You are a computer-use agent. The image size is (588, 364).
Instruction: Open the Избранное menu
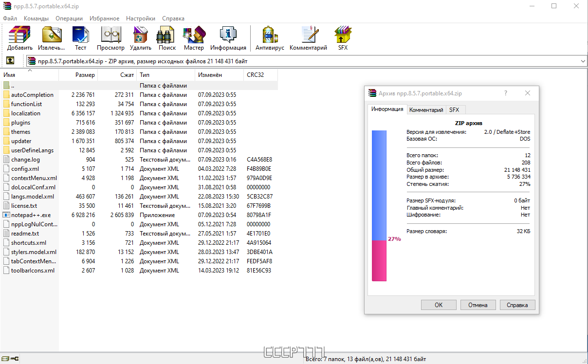point(105,18)
